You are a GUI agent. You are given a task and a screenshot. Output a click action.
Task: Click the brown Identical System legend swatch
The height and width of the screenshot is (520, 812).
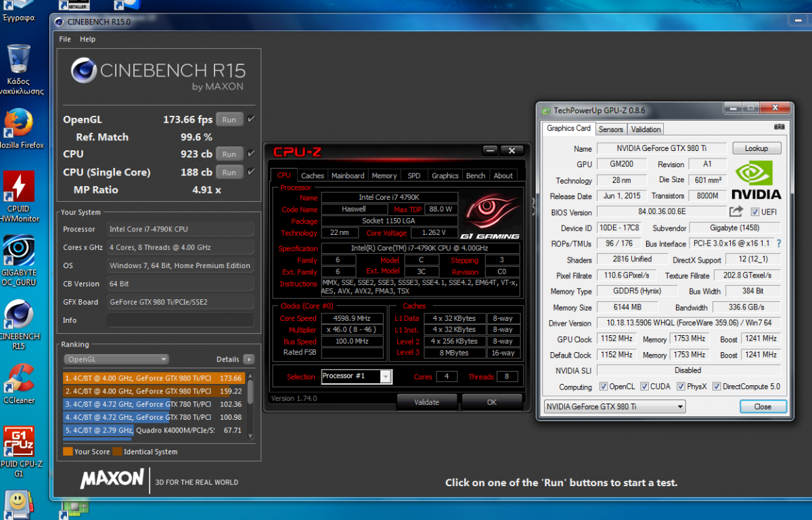[117, 452]
